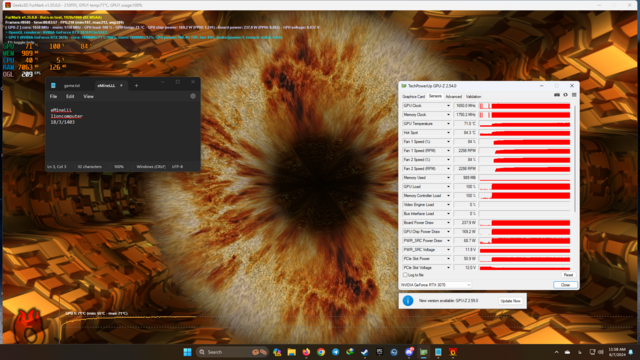This screenshot has height=360, width=640.
Task: Open the Memory Clock sensor dropdown
Action: coord(448,115)
